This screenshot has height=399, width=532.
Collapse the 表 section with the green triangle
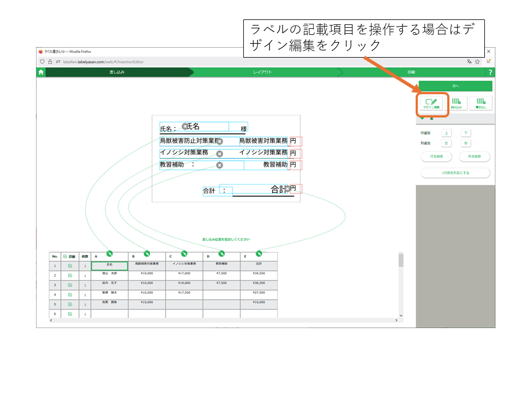[x=423, y=119]
